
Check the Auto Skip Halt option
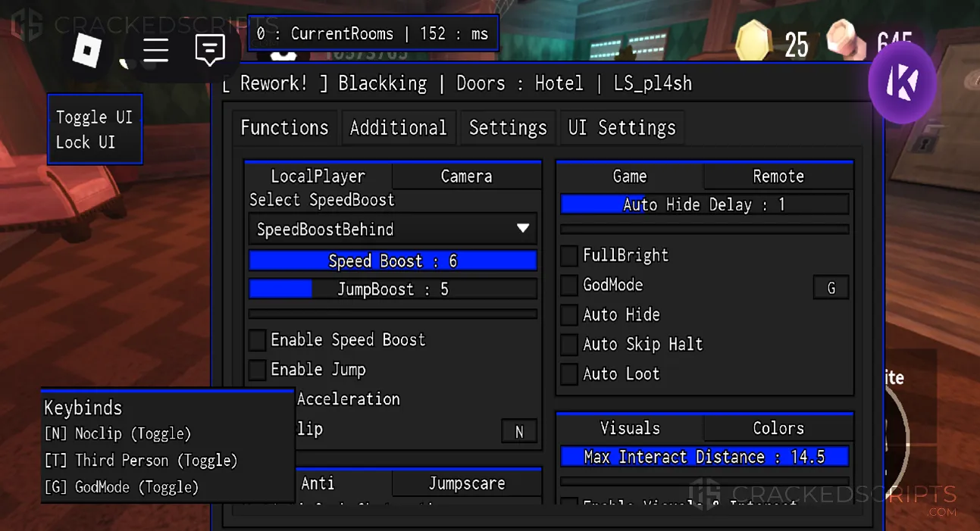[569, 345]
